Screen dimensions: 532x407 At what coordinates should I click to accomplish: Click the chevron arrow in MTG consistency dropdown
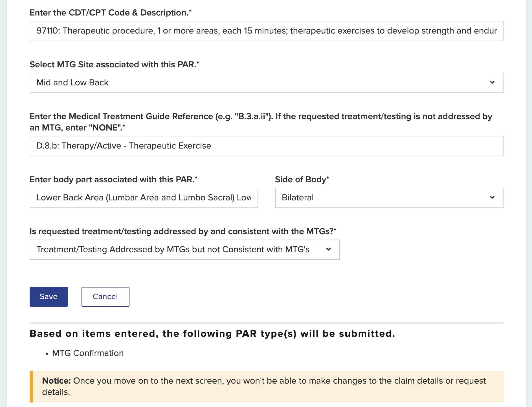tap(328, 249)
